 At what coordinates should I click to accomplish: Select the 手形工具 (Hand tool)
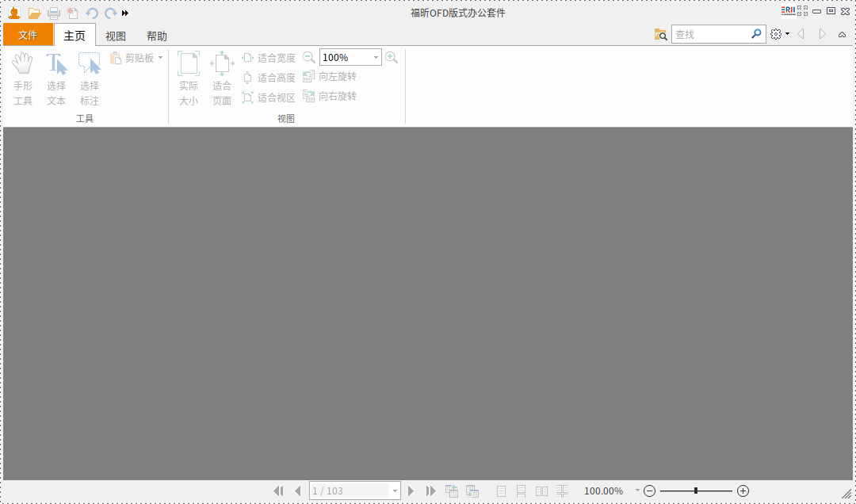click(23, 77)
